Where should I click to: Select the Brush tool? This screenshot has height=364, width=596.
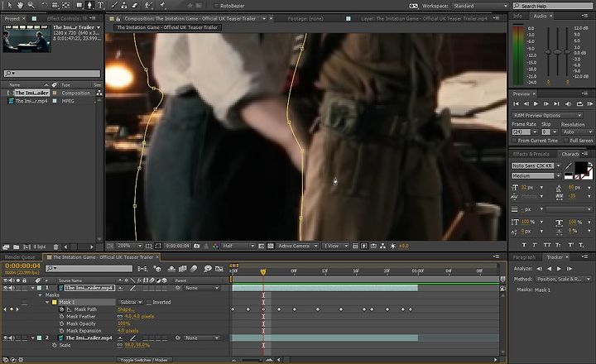(x=114, y=5)
